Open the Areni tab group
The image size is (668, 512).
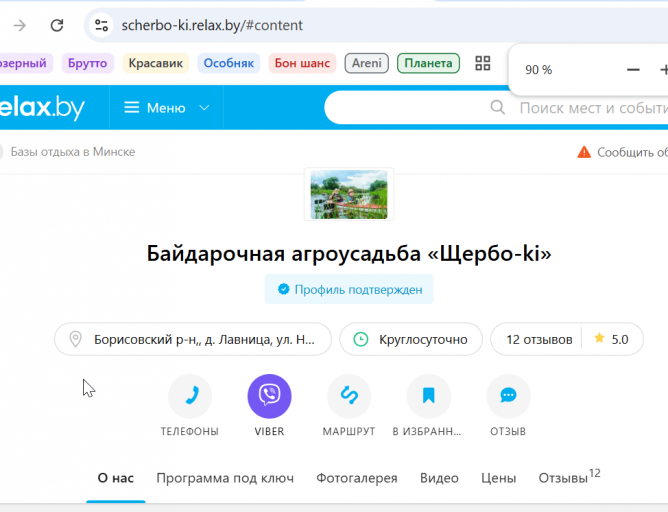[x=366, y=63]
